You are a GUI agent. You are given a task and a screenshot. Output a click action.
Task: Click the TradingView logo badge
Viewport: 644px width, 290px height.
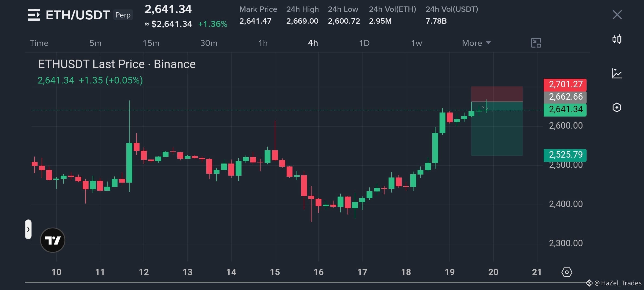53,240
